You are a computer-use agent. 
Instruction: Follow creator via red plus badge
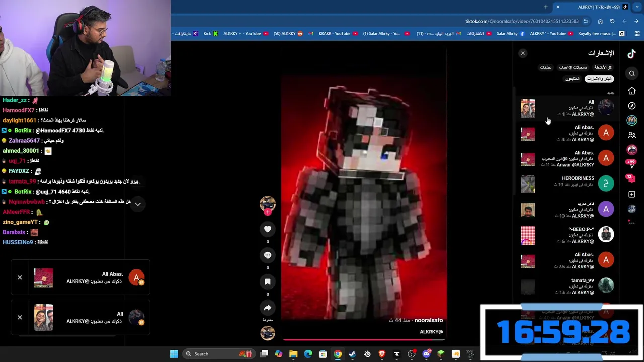pyautogui.click(x=268, y=212)
